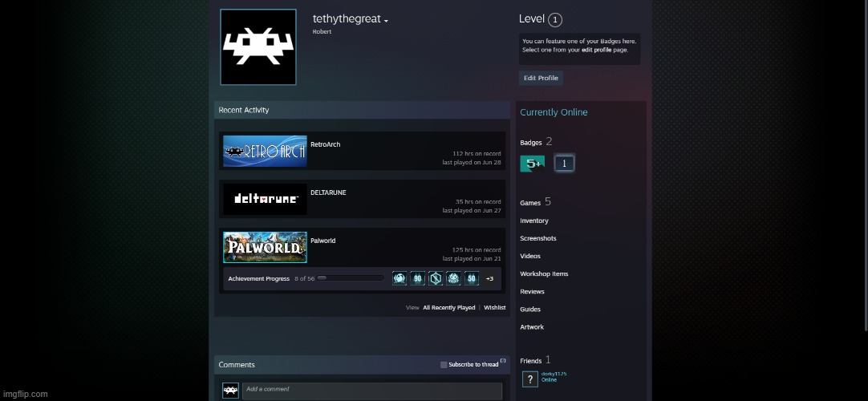Click the Edit Profile button
This screenshot has width=868, height=401.
(541, 78)
